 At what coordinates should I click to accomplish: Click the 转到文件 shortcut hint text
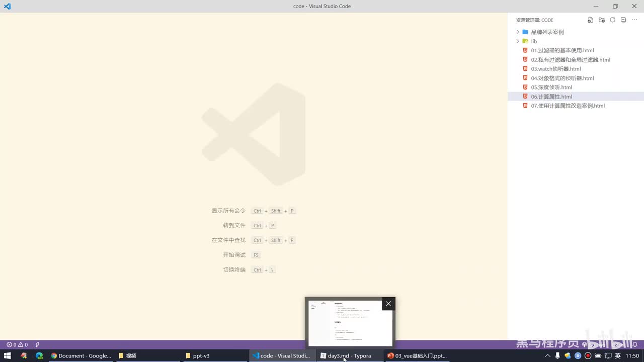234,225
